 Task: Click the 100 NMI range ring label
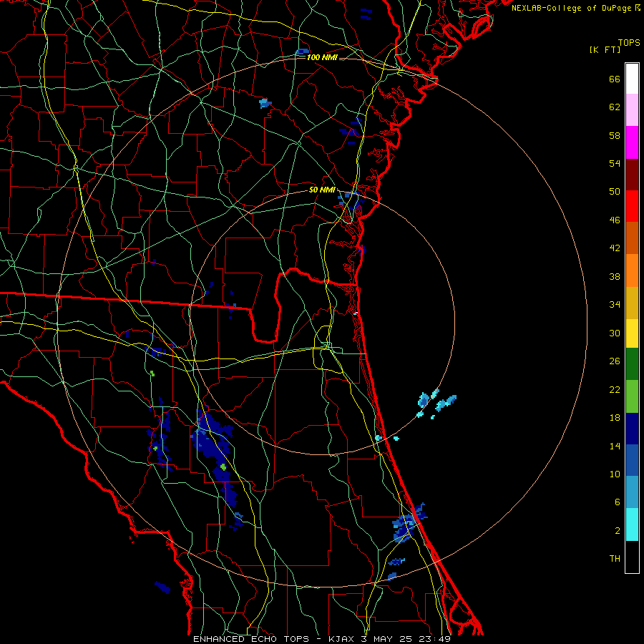click(x=322, y=57)
